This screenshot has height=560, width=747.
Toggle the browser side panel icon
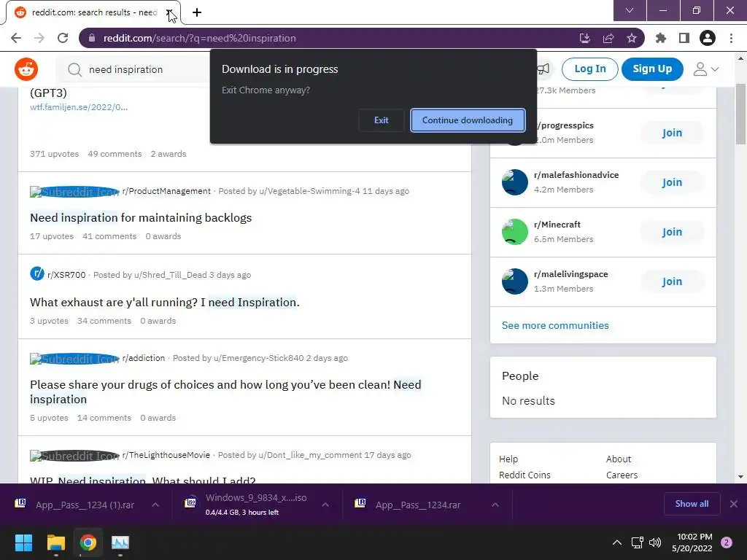pyautogui.click(x=684, y=38)
